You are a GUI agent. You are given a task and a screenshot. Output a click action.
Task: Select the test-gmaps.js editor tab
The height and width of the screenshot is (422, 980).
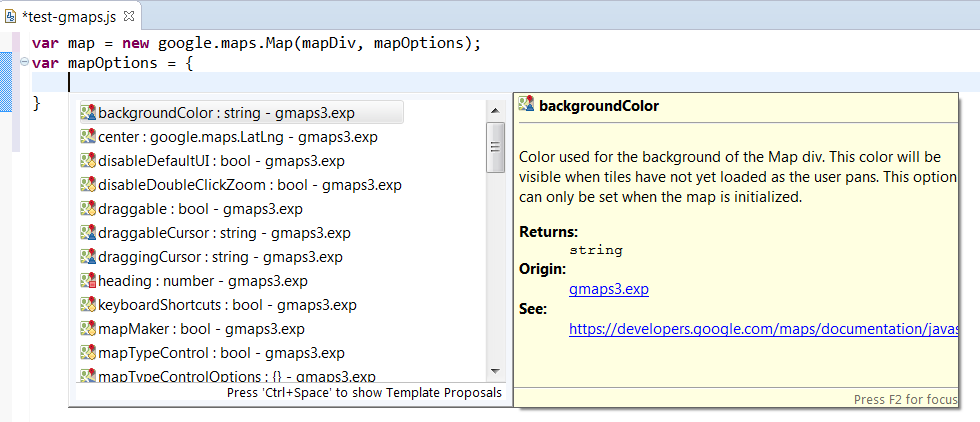(71, 17)
